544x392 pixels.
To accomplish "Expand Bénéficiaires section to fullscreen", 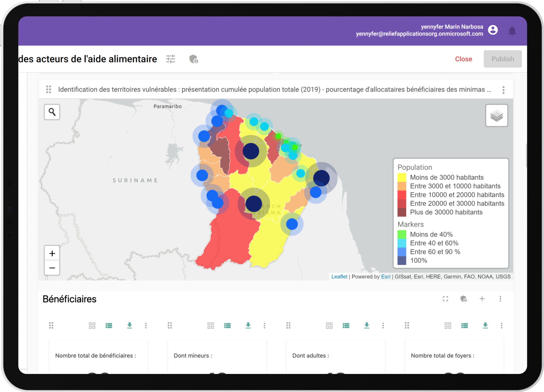I will tap(445, 299).
